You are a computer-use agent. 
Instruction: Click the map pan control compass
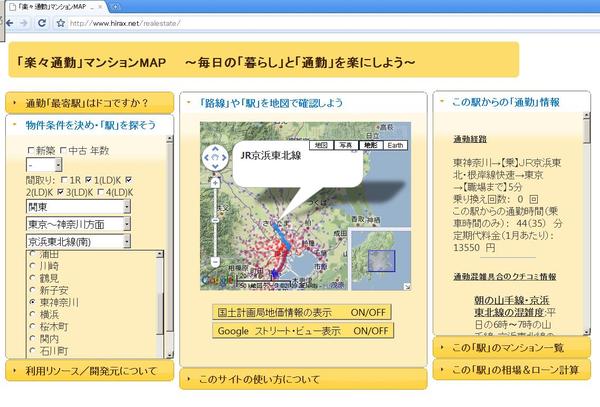(212, 157)
